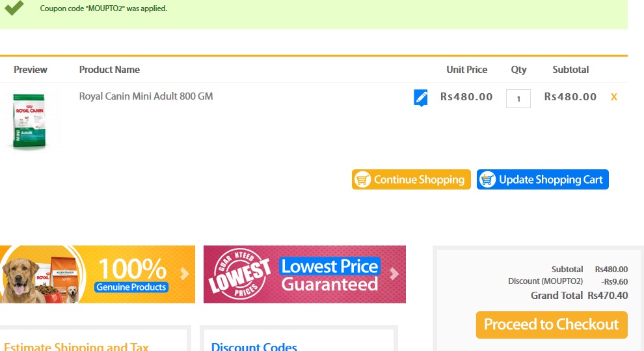Open Royal Canin product preview image

pos(29,121)
